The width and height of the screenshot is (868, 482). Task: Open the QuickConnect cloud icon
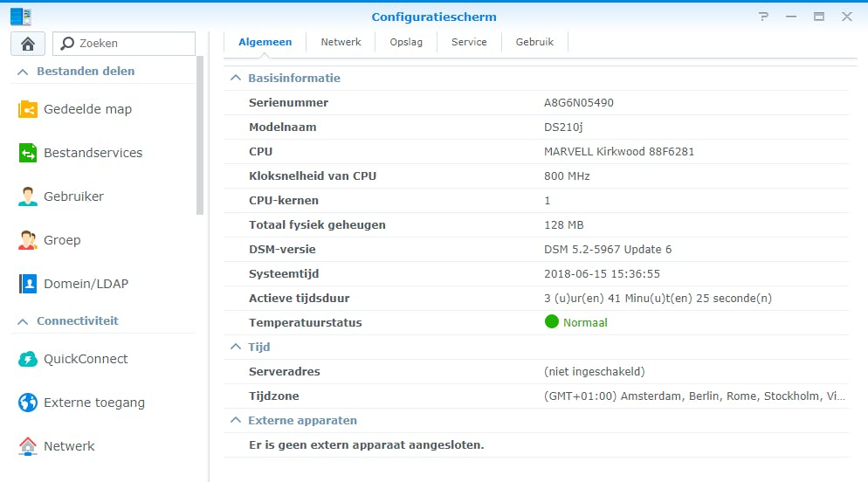[x=28, y=359]
